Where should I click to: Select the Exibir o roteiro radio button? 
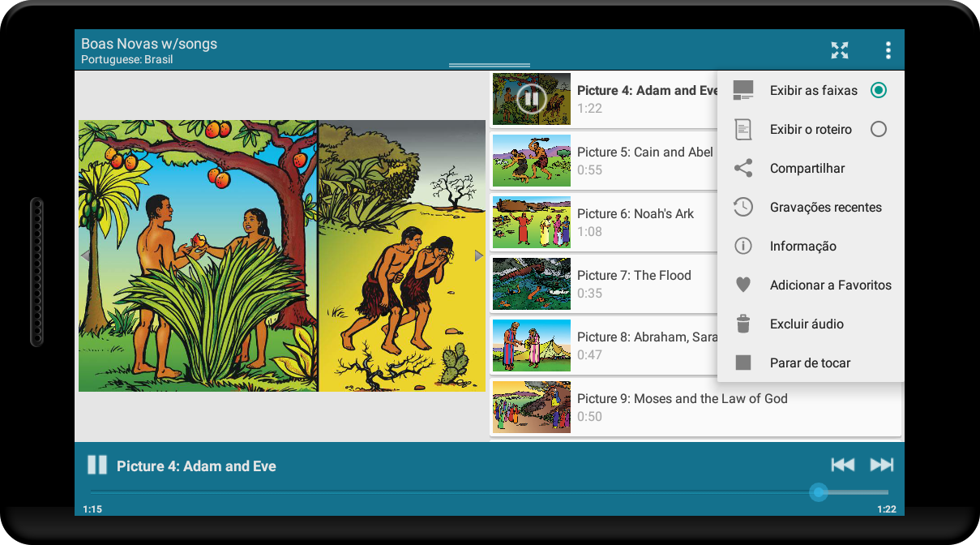click(878, 129)
